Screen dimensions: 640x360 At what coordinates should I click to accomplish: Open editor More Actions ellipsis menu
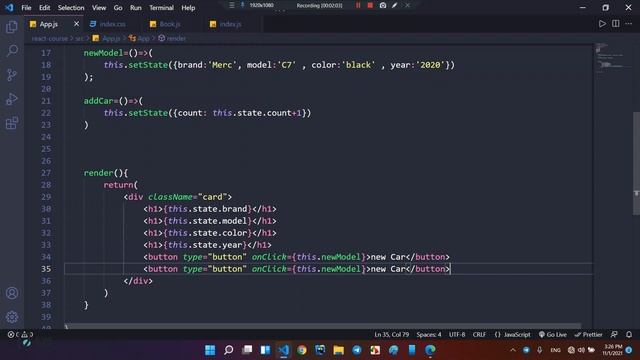[629, 24]
